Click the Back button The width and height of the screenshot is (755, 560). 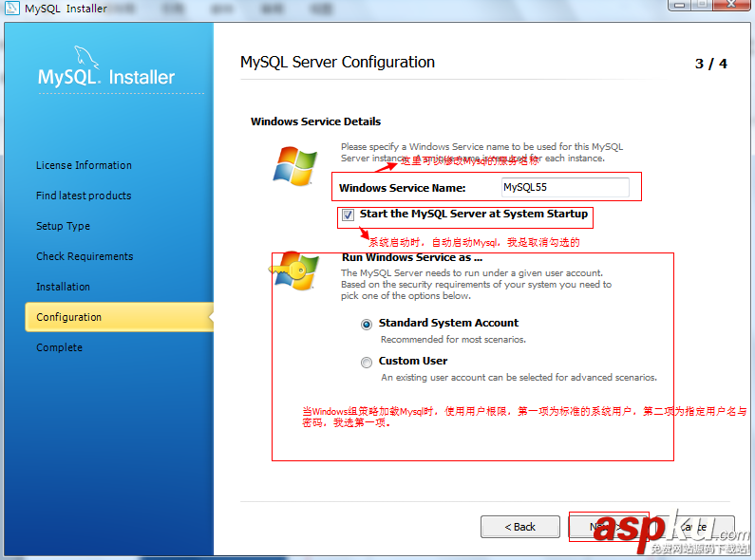(520, 527)
